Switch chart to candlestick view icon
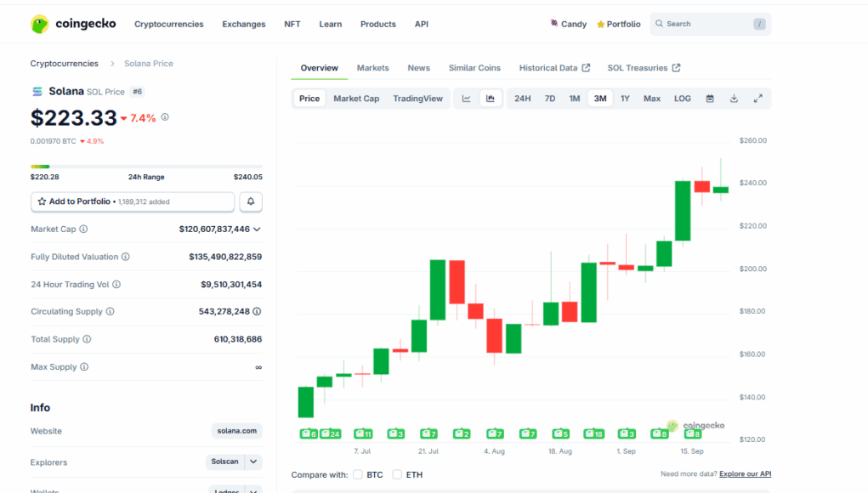The width and height of the screenshot is (868, 493). coord(491,99)
